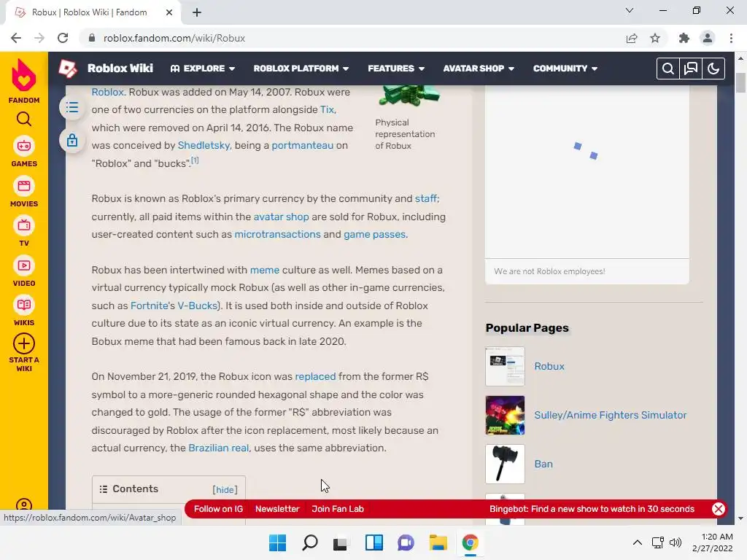Open the Windows Start button
The width and height of the screenshot is (747, 560).
[278, 542]
